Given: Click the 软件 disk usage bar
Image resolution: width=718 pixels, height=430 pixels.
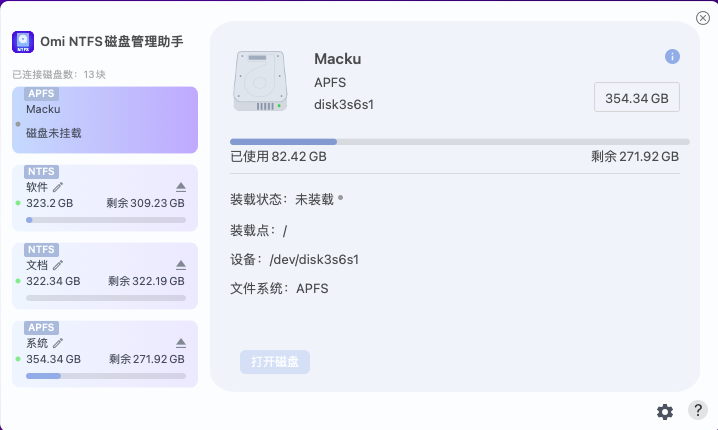Looking at the screenshot, I should point(106,220).
